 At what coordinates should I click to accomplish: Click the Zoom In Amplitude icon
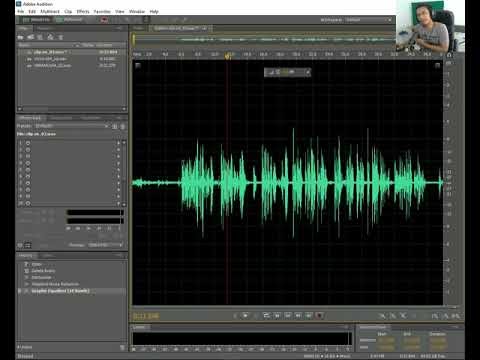(382, 316)
